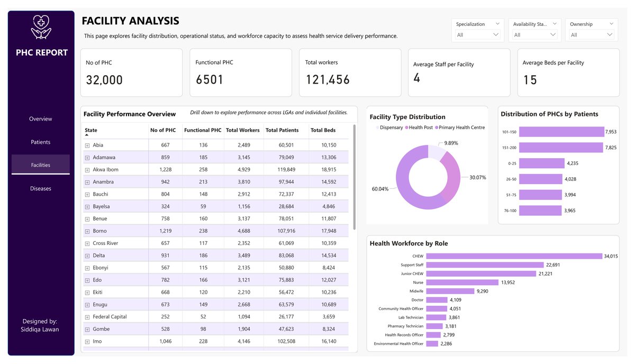Sort by Total Workers column
This screenshot has height=364, width=635.
(x=243, y=130)
